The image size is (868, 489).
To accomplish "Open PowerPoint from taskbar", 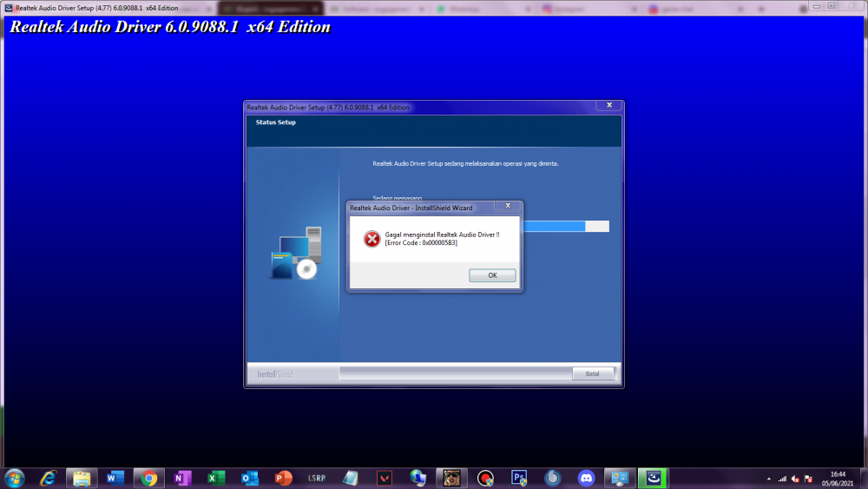I will [284, 478].
